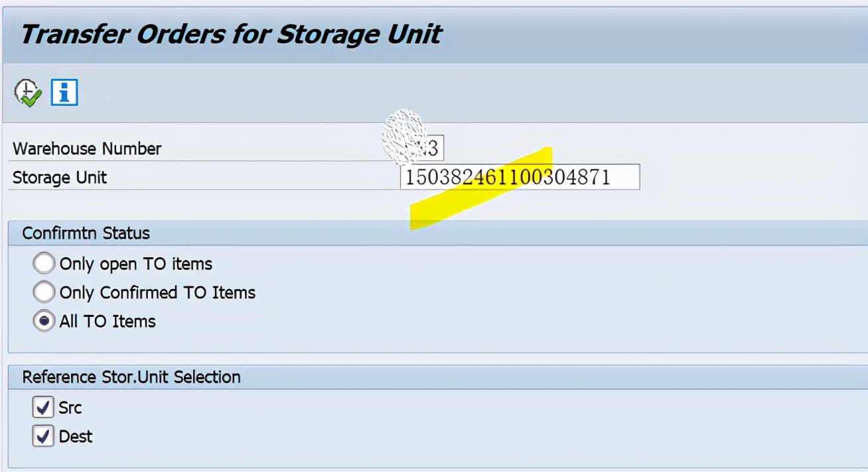
Task: Uncheck the Src checkbox
Action: click(43, 407)
